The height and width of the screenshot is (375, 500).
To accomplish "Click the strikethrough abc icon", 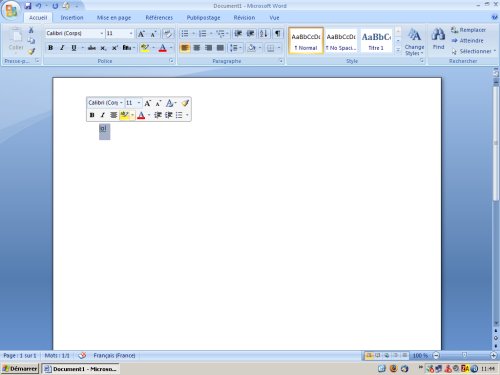I will point(92,48).
